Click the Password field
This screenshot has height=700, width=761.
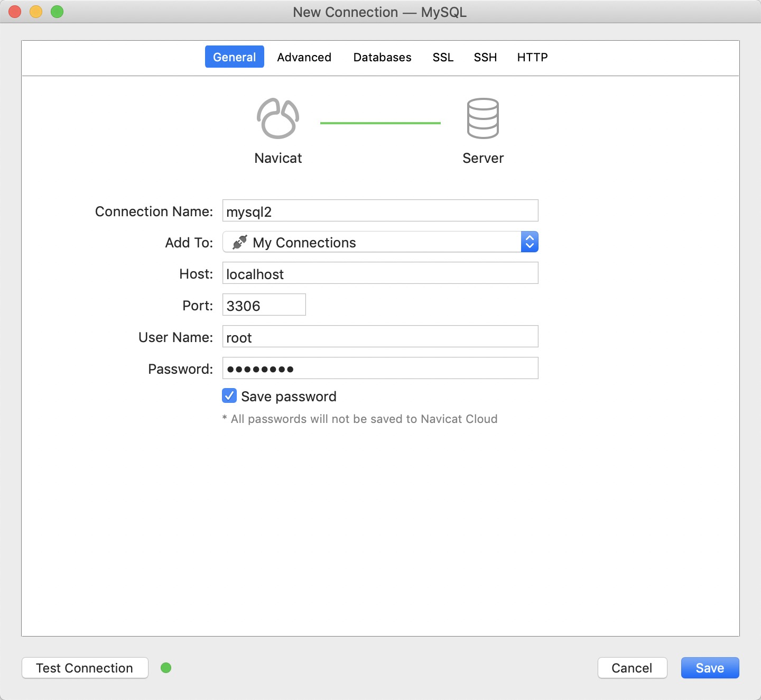click(380, 368)
